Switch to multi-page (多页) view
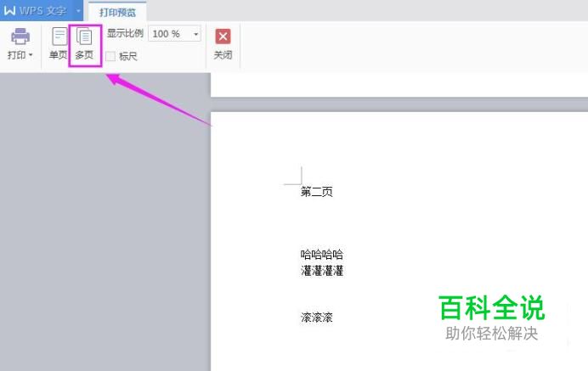 [84, 44]
